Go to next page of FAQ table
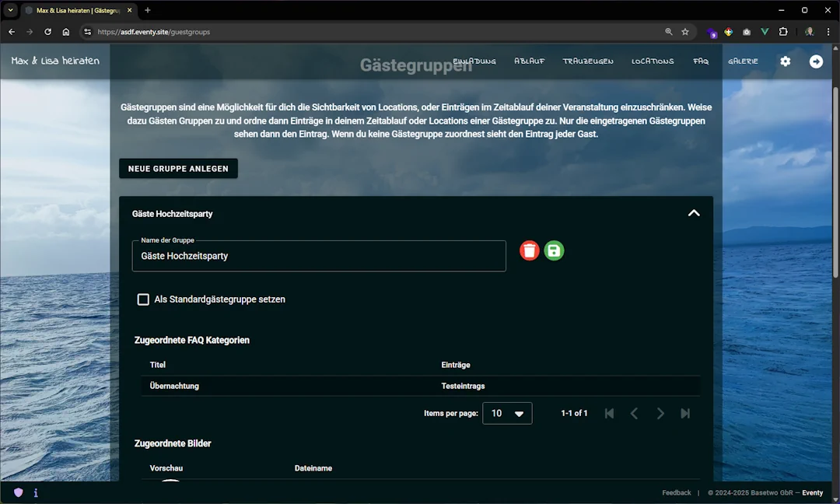Viewport: 840px width, 504px height. [660, 414]
